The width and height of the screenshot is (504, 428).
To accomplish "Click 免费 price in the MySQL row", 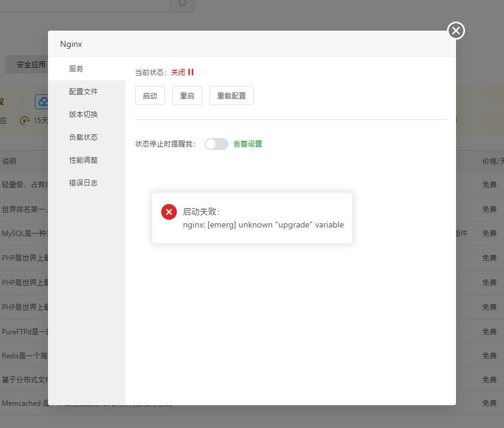I will (x=489, y=234).
